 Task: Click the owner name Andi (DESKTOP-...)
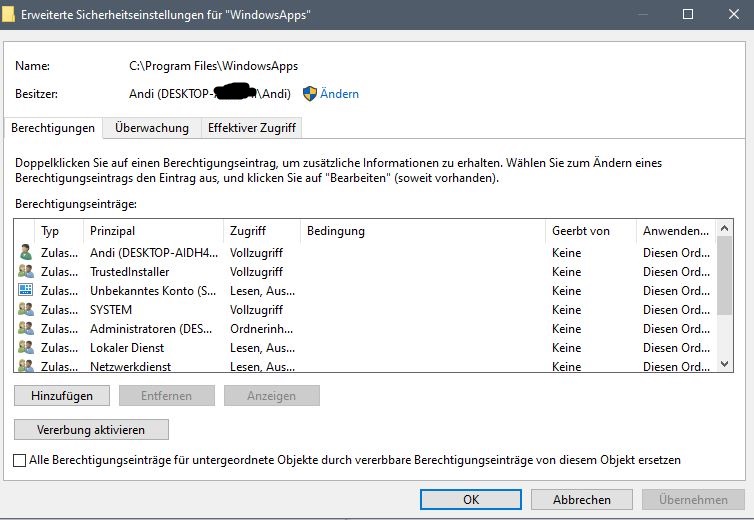coord(210,94)
